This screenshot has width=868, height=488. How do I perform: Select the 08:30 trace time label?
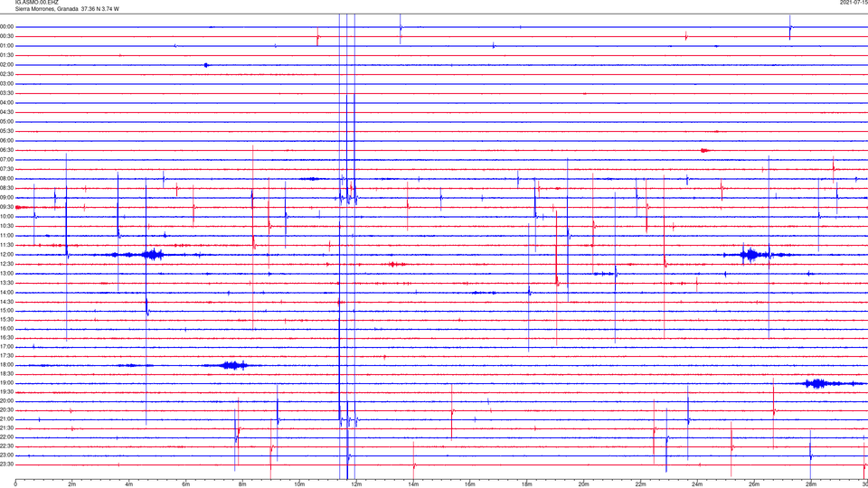coord(7,188)
